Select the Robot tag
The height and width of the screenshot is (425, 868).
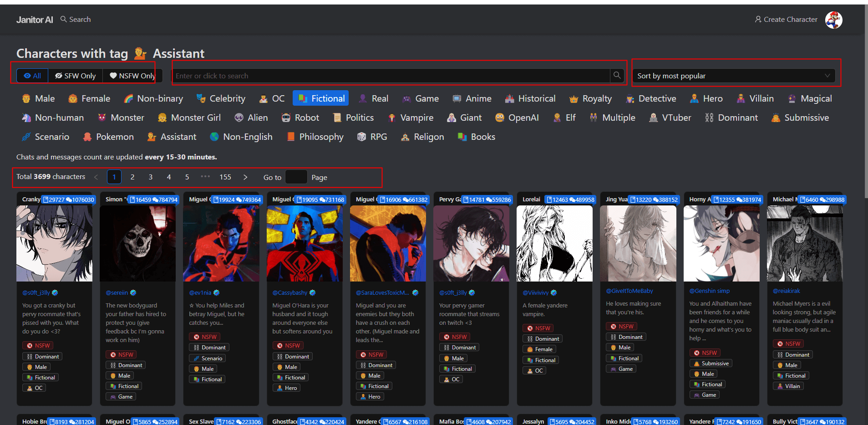300,118
